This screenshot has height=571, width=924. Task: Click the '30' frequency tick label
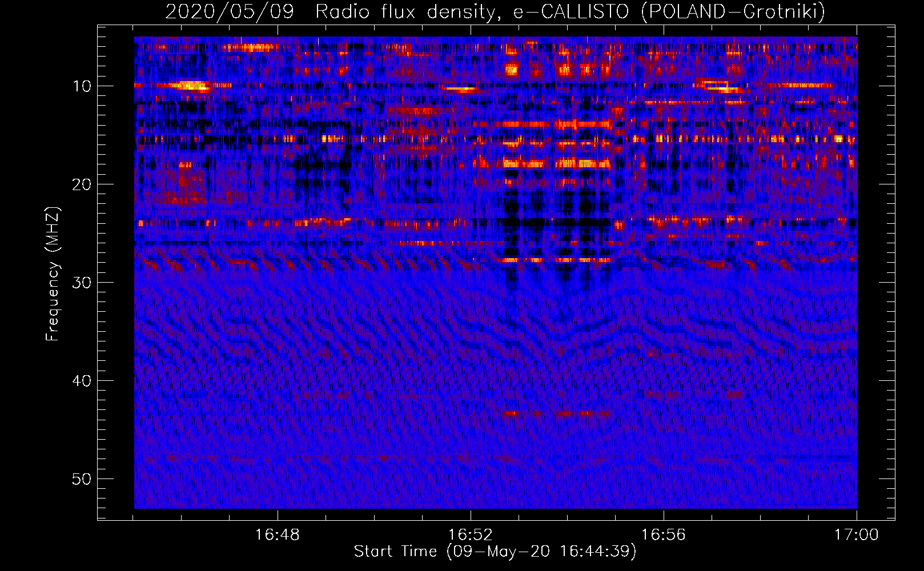tap(82, 283)
